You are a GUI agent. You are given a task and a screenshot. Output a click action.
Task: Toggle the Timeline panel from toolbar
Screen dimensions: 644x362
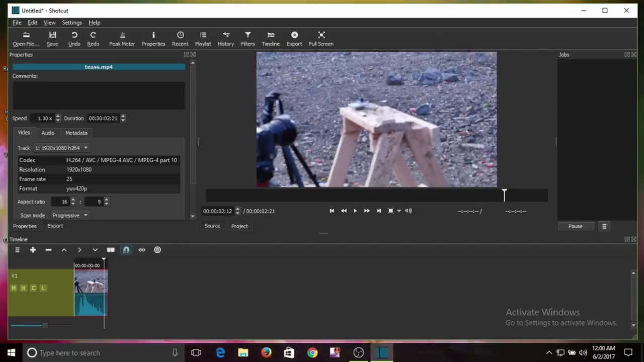[271, 39]
